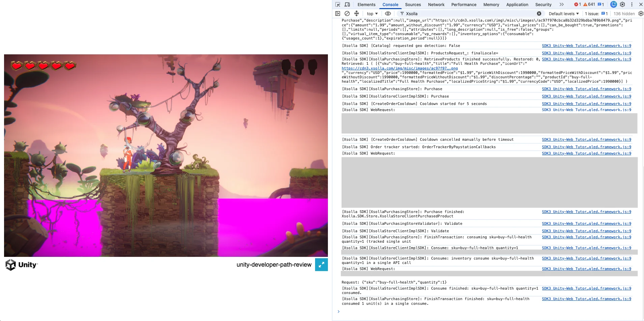Open the Memory tab
Viewport: 644px width, 321px height.
(491, 4)
